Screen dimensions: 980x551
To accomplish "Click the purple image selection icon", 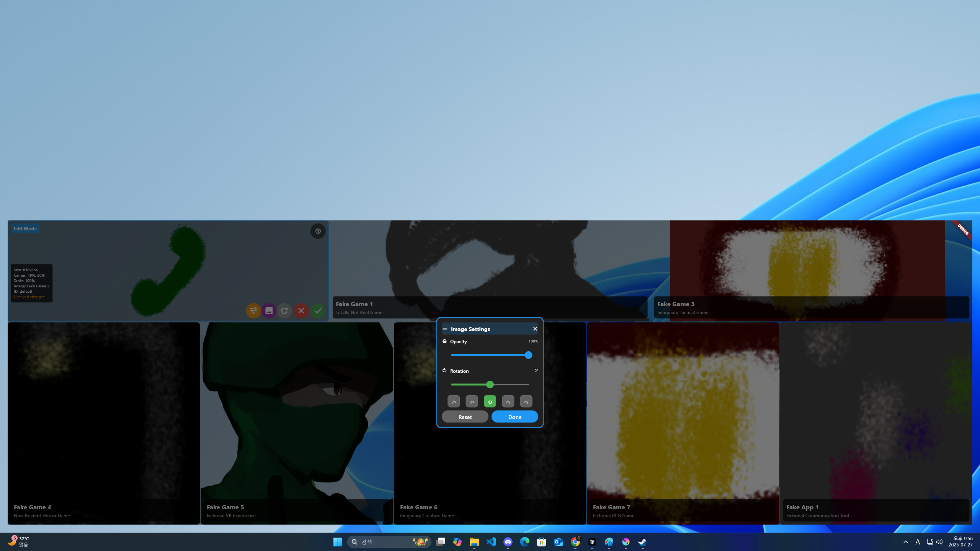I will click(x=269, y=311).
